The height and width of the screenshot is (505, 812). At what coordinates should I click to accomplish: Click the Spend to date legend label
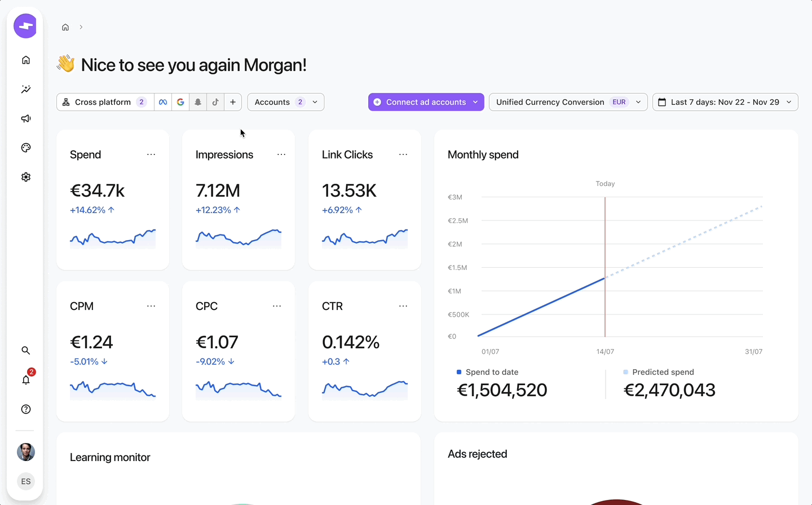(492, 372)
